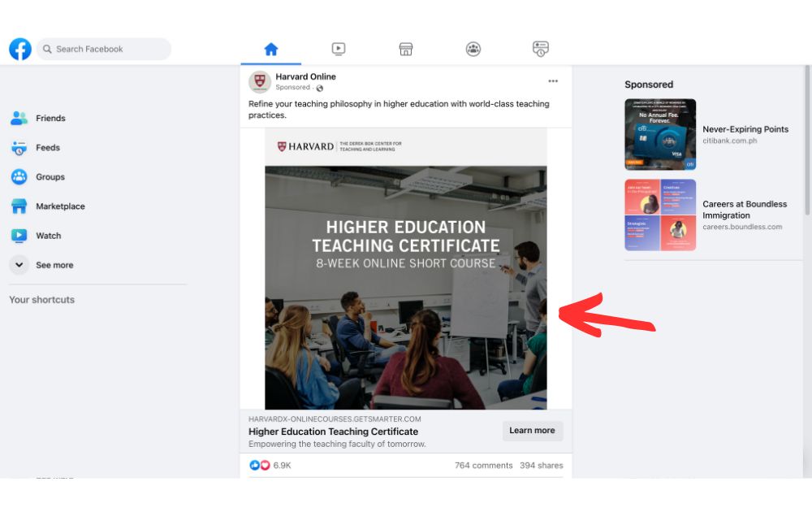The height and width of the screenshot is (512, 812).
Task: Open the Watch video tab icon
Action: click(339, 50)
